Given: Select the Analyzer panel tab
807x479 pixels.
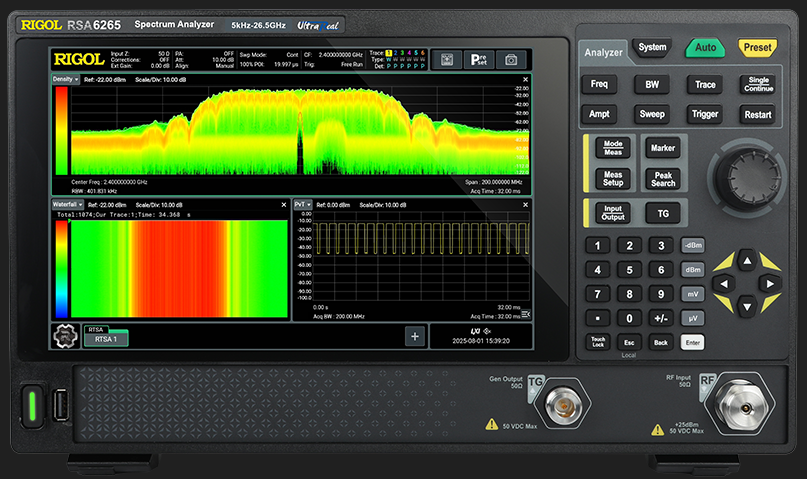Looking at the screenshot, I should pos(603,52).
